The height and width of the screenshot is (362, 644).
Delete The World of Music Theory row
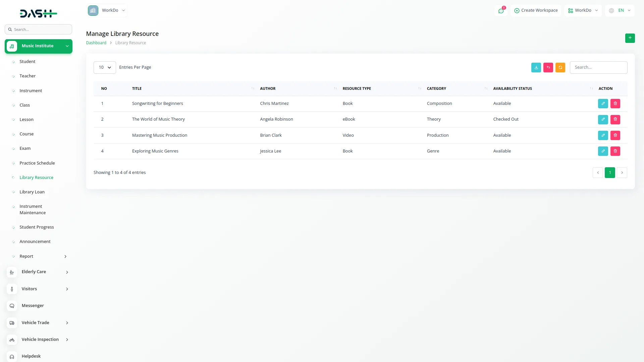pyautogui.click(x=615, y=119)
